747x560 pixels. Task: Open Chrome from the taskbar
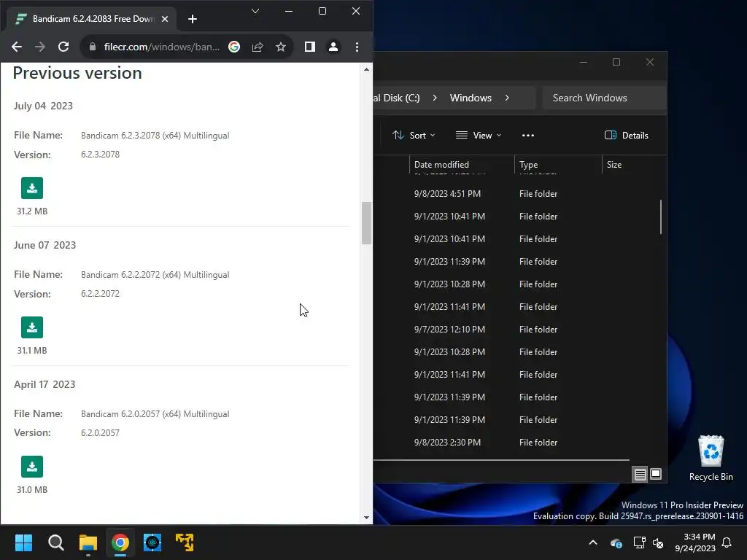pos(120,542)
